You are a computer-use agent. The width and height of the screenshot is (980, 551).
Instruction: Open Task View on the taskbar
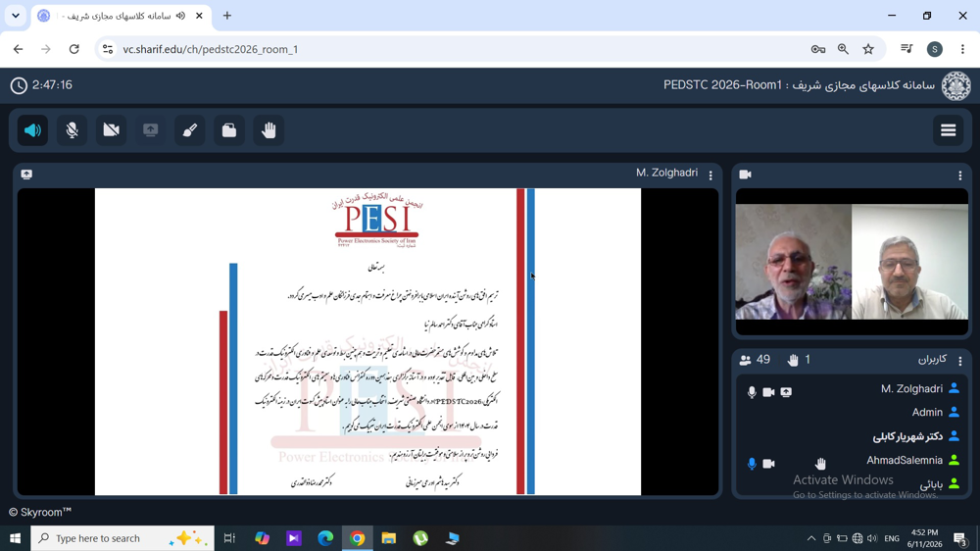(229, 538)
